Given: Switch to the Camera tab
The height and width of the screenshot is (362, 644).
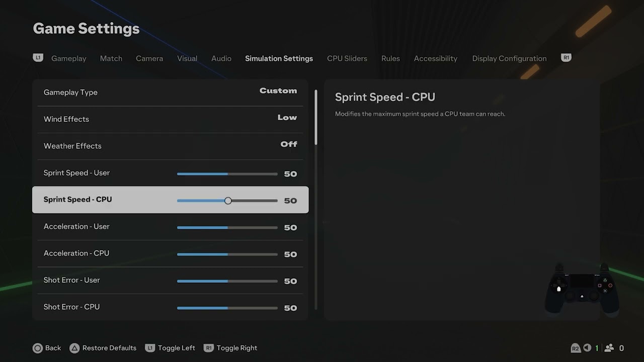Looking at the screenshot, I should click(149, 58).
